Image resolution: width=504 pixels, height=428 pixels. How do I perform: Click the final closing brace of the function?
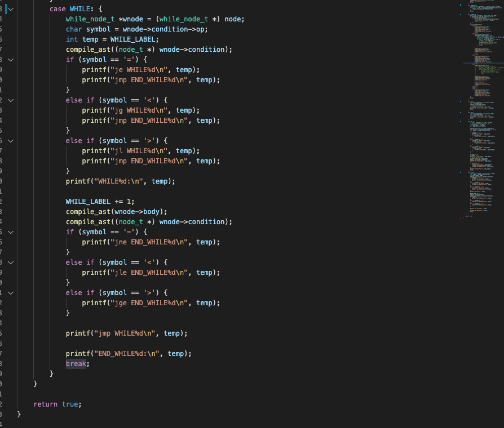click(x=19, y=414)
